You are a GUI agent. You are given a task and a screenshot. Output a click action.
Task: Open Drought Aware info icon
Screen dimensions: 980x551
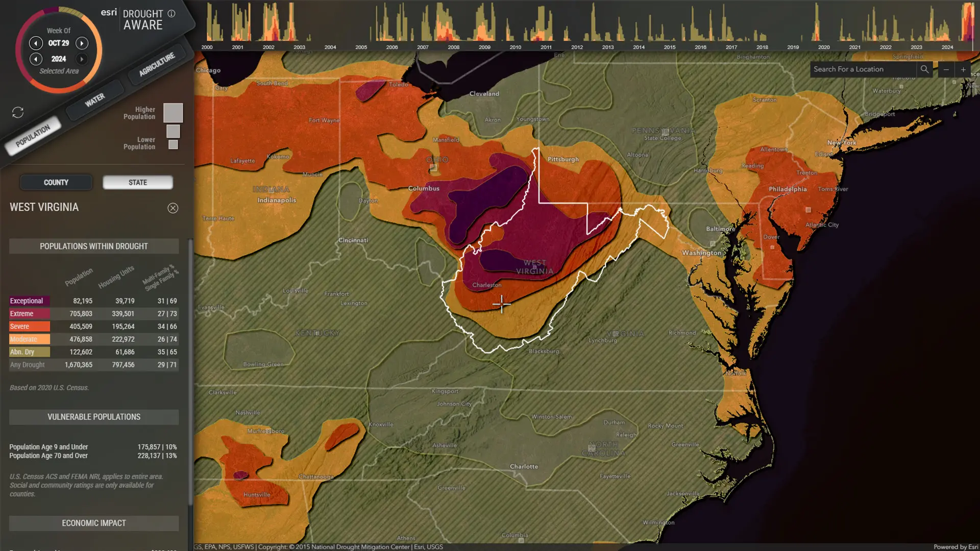(171, 14)
